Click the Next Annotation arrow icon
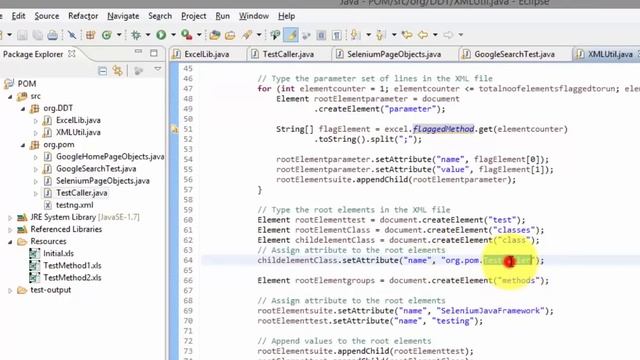 [356, 35]
